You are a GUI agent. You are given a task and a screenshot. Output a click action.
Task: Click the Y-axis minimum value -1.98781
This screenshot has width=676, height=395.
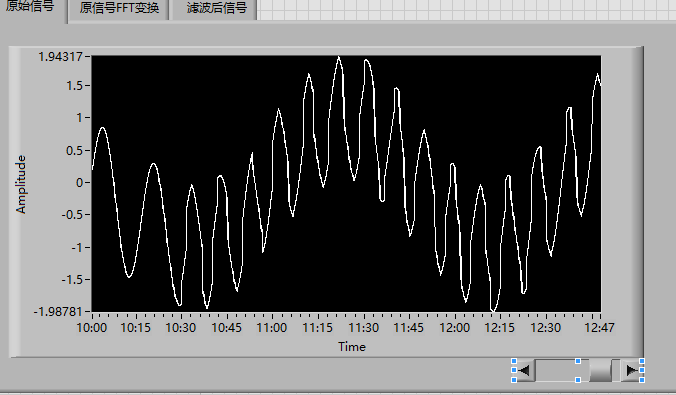coord(58,311)
